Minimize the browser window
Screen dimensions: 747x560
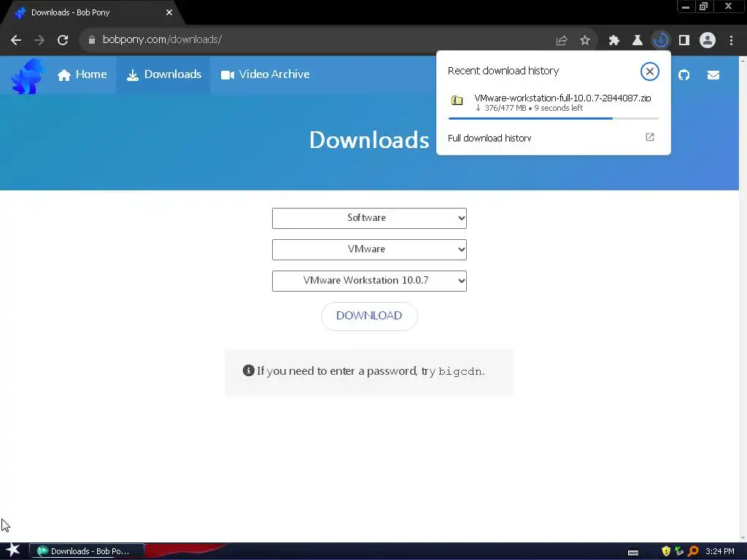(x=686, y=7)
